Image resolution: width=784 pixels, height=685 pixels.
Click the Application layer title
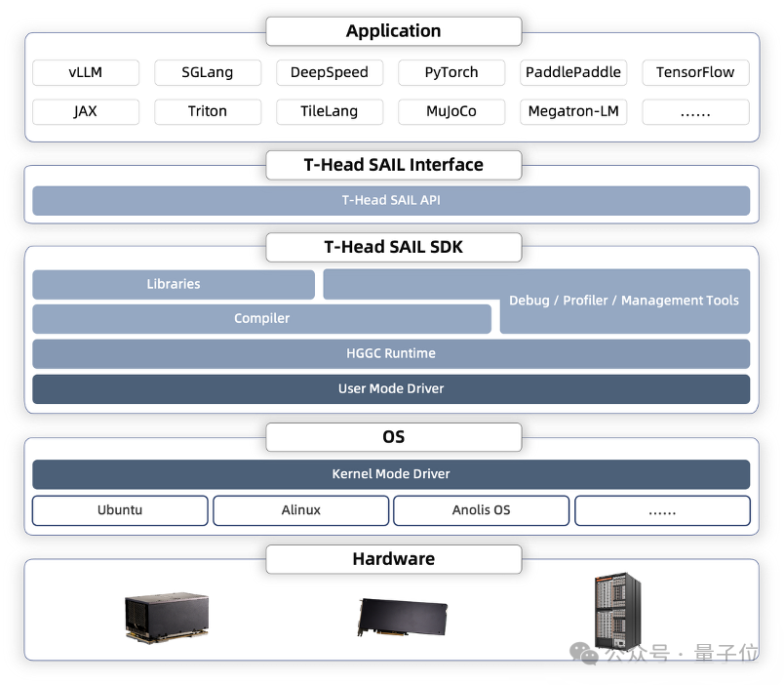click(x=394, y=31)
